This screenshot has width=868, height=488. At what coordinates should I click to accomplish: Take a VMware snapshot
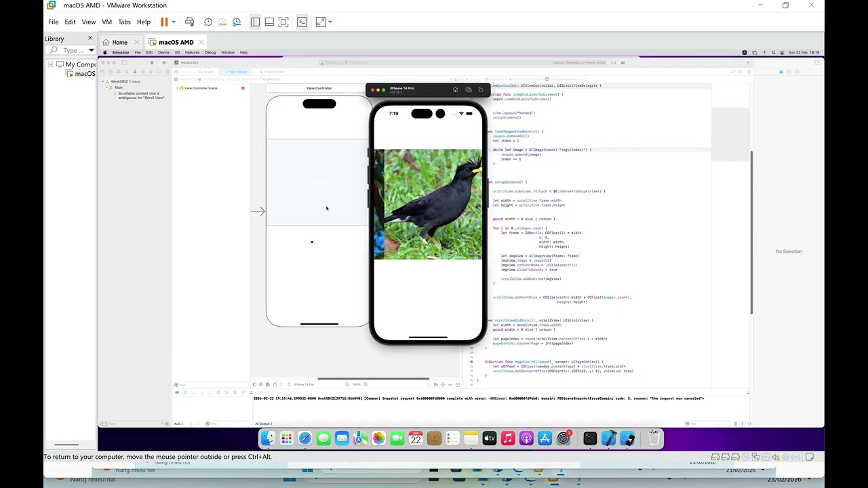[x=208, y=22]
